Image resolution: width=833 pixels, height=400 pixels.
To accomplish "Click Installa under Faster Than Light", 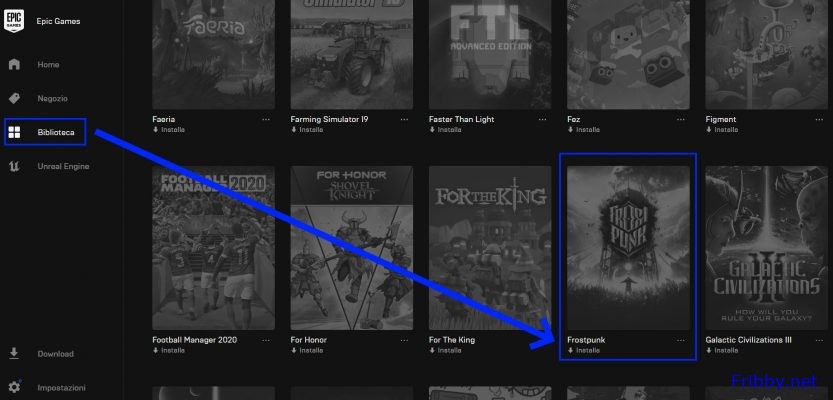I will 445,130.
